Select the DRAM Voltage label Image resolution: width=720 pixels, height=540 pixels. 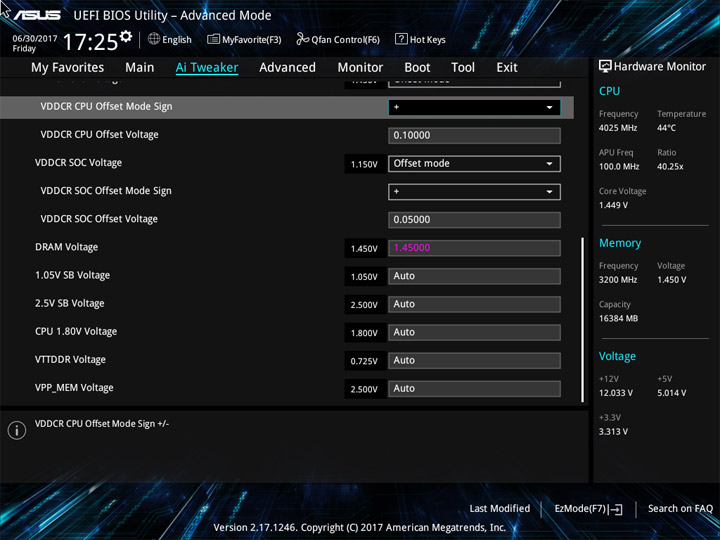pos(67,247)
